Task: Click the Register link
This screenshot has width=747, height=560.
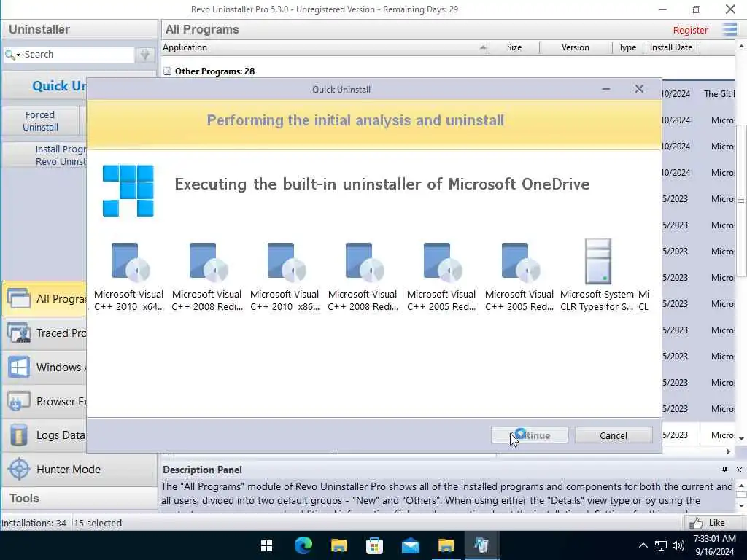Action: [x=690, y=30]
